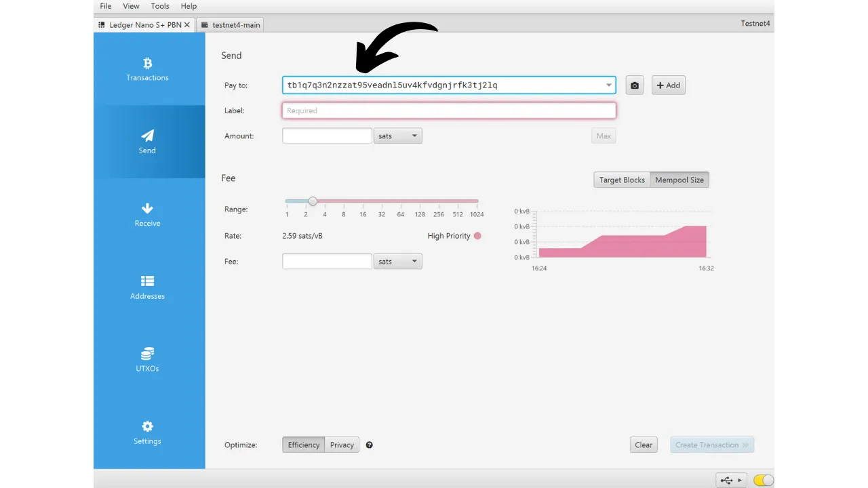The height and width of the screenshot is (488, 868).
Task: Click the camera scan QR icon
Action: click(x=634, y=85)
